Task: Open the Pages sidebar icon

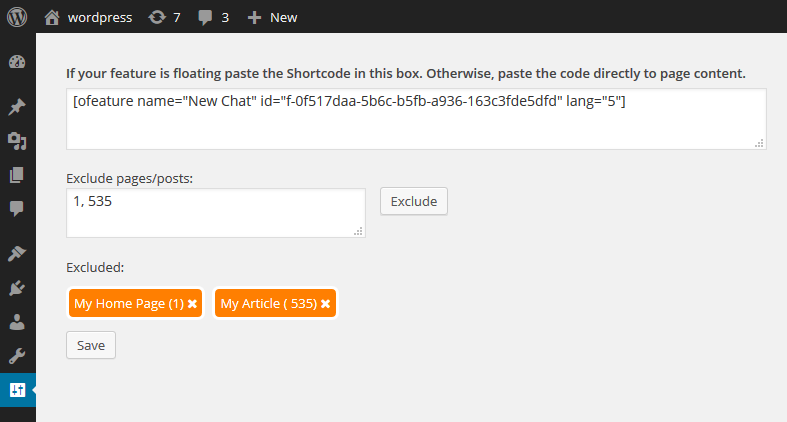Action: [x=17, y=175]
